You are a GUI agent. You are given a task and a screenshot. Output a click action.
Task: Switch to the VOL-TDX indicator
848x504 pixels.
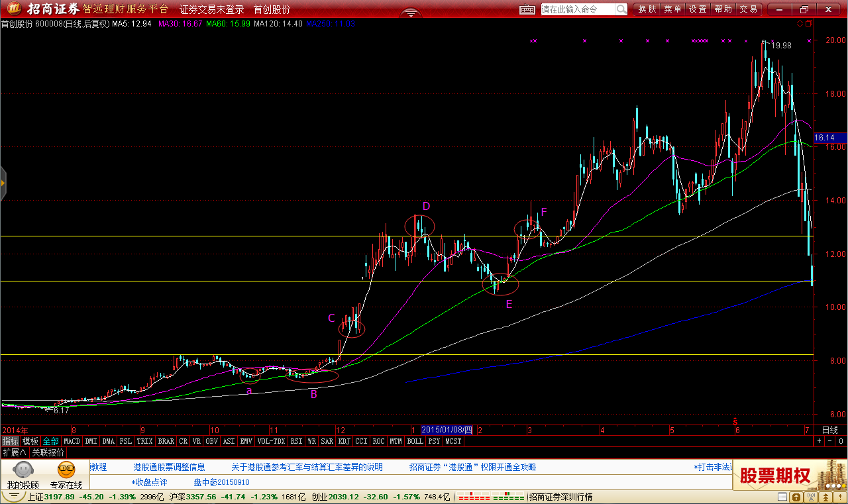pyautogui.click(x=272, y=441)
